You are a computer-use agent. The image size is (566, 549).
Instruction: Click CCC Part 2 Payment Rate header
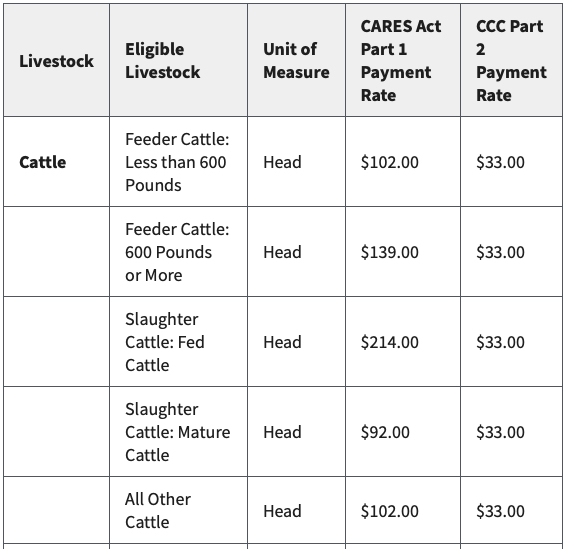click(x=511, y=61)
